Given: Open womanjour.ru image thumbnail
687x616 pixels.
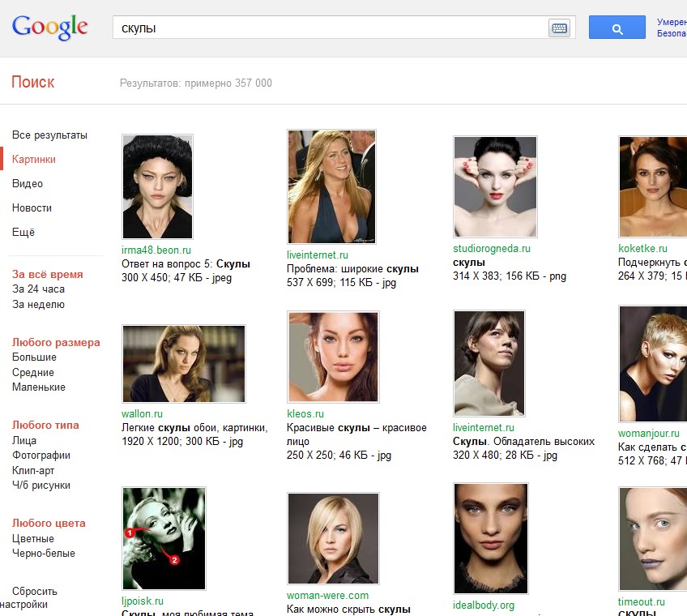Looking at the screenshot, I should 653,363.
